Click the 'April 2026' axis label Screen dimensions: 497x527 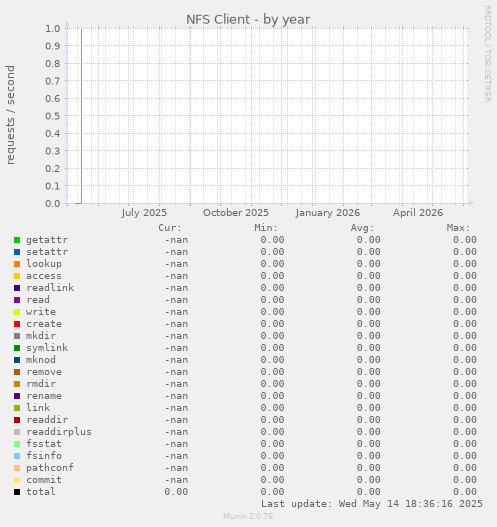pyautogui.click(x=418, y=213)
